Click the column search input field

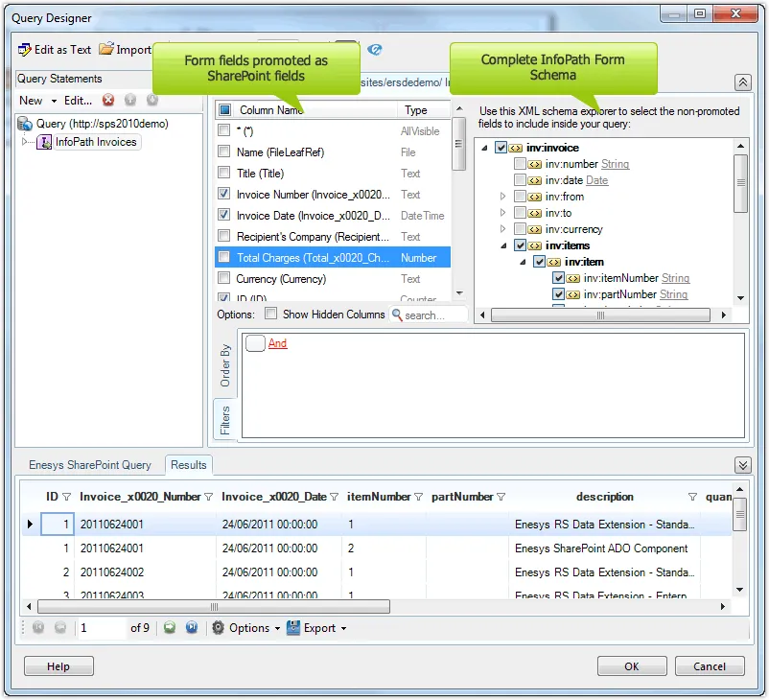pyautogui.click(x=434, y=315)
